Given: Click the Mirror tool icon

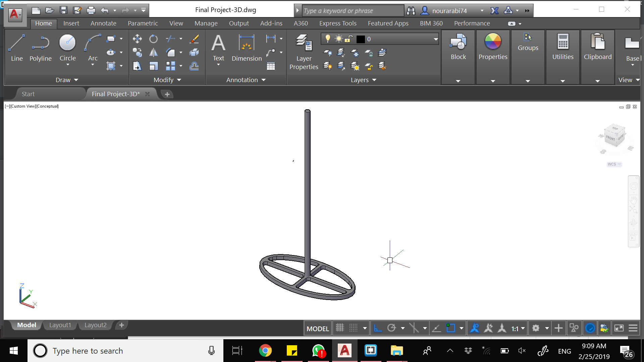Looking at the screenshot, I should click(x=153, y=53).
